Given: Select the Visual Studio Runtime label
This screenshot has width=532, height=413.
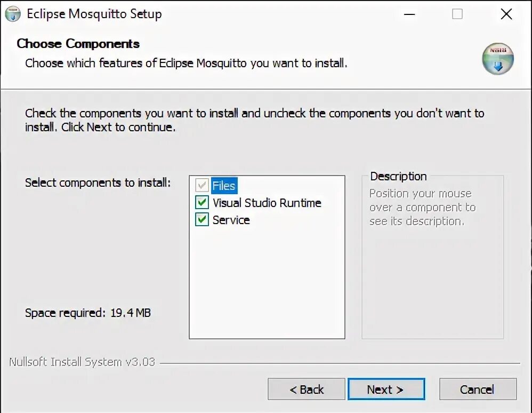Looking at the screenshot, I should point(267,203).
